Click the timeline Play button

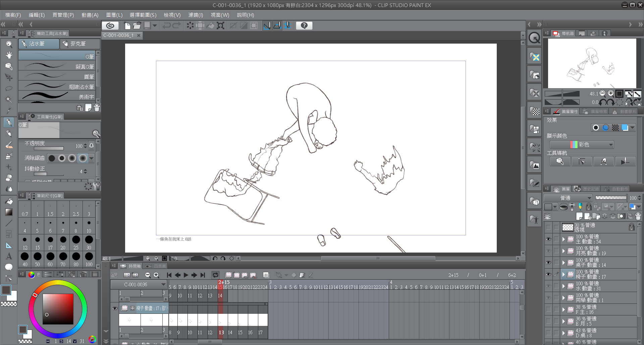186,275
